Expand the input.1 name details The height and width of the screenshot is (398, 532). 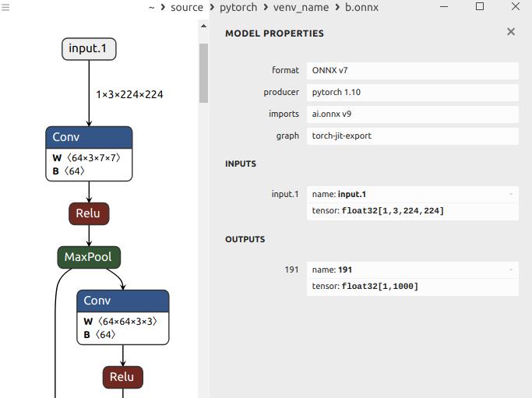point(511,194)
